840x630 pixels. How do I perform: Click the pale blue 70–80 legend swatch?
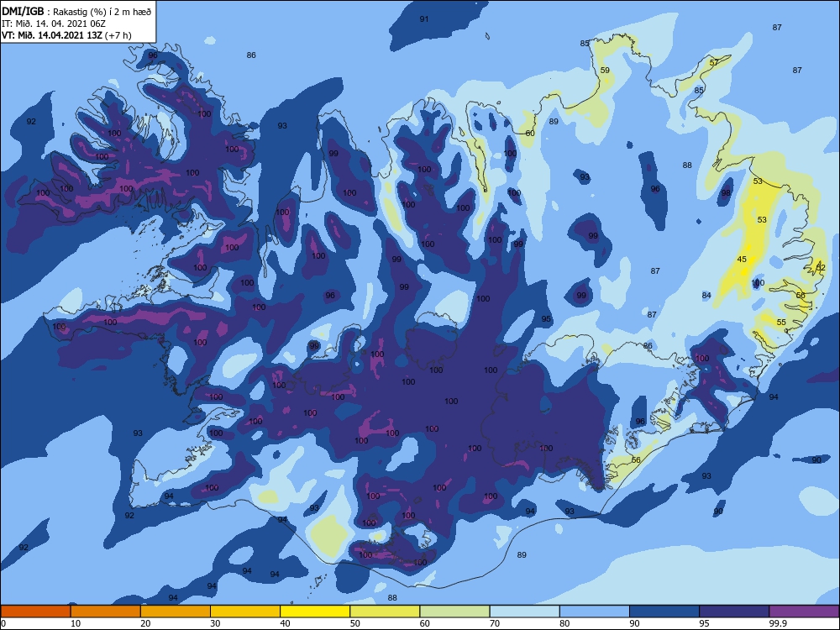click(x=524, y=612)
